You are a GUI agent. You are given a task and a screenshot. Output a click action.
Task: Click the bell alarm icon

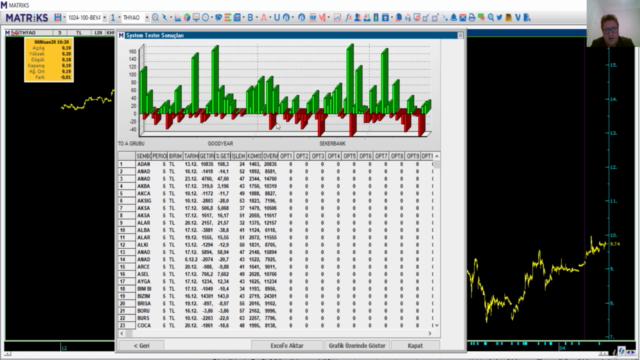[453, 18]
